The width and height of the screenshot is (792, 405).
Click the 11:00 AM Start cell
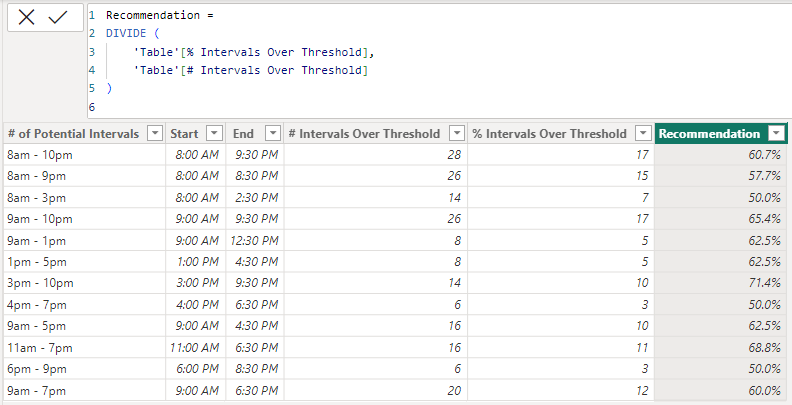pos(194,347)
